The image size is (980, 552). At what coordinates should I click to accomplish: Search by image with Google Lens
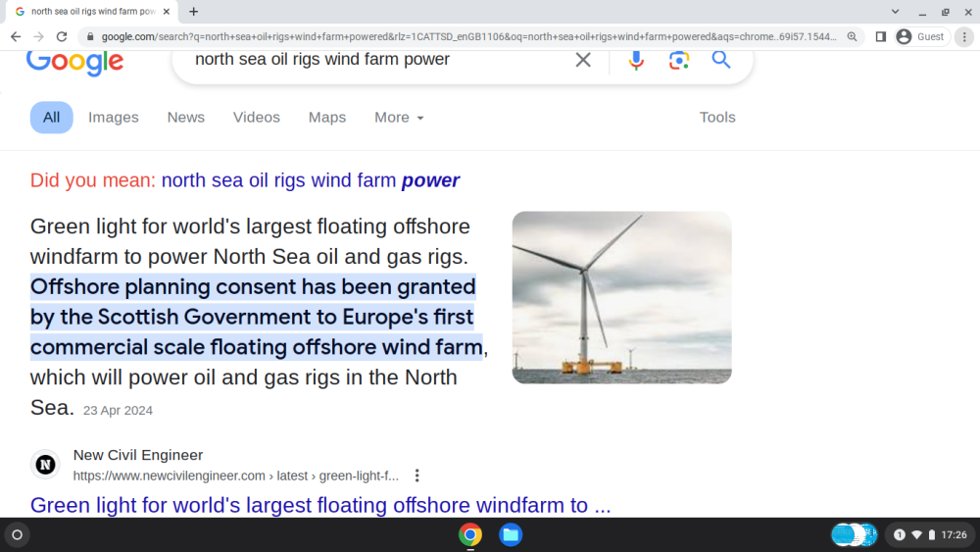point(679,60)
